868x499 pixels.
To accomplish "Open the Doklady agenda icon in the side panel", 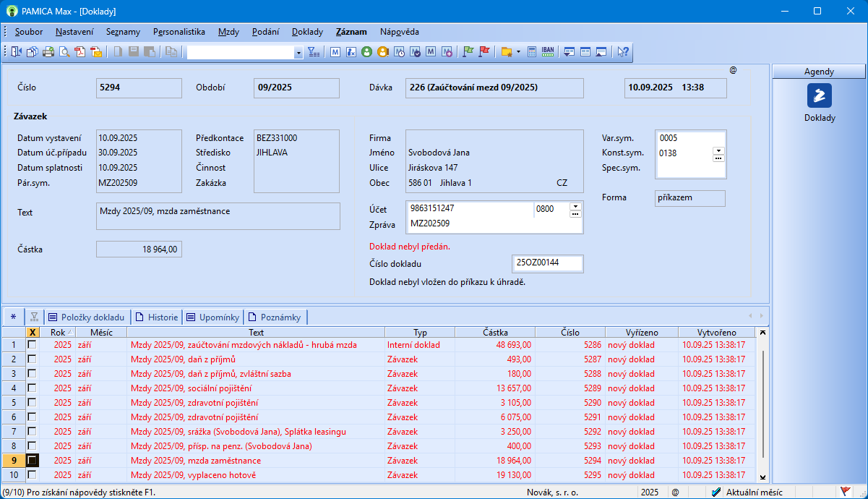I will coord(819,95).
